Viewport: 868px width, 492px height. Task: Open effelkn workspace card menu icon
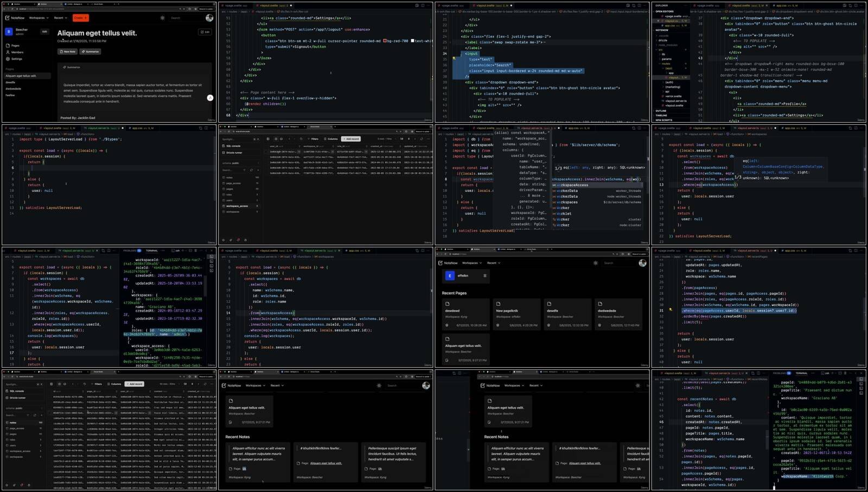click(x=485, y=276)
